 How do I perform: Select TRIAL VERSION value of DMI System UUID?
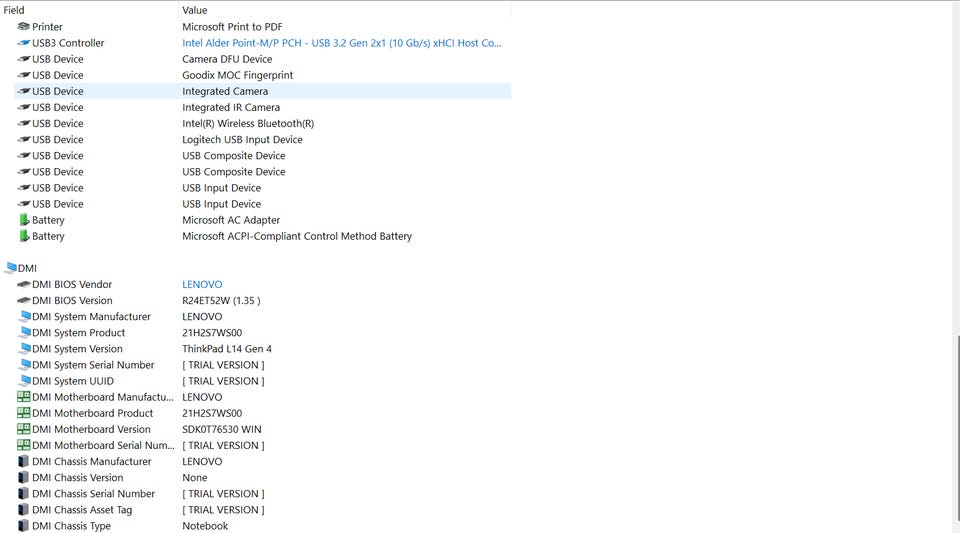223,381
